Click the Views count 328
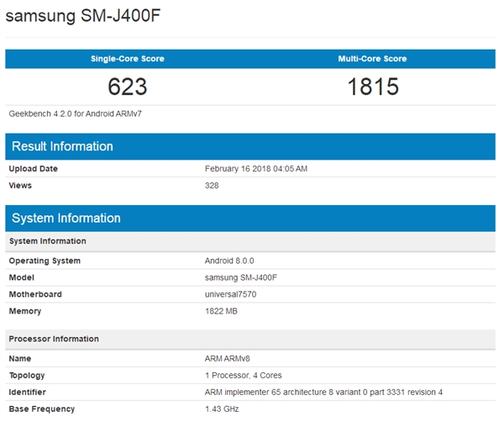This screenshot has width=504, height=422. point(212,185)
